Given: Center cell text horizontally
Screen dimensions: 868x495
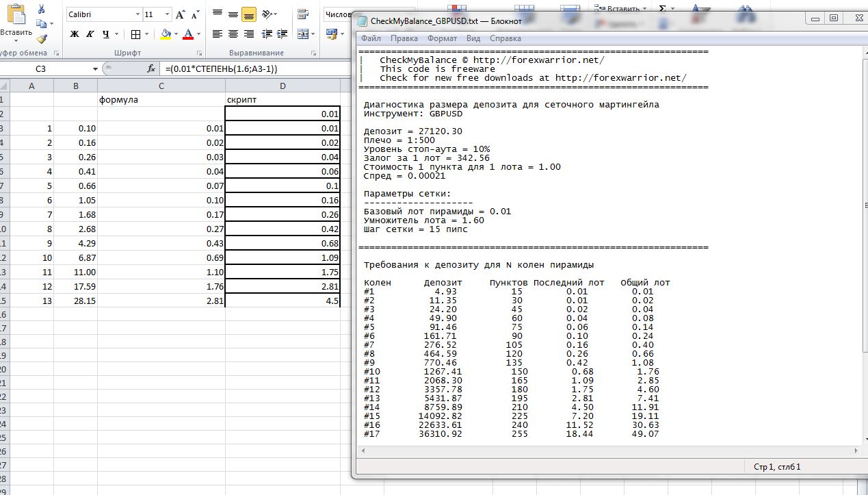Looking at the screenshot, I should click(233, 34).
